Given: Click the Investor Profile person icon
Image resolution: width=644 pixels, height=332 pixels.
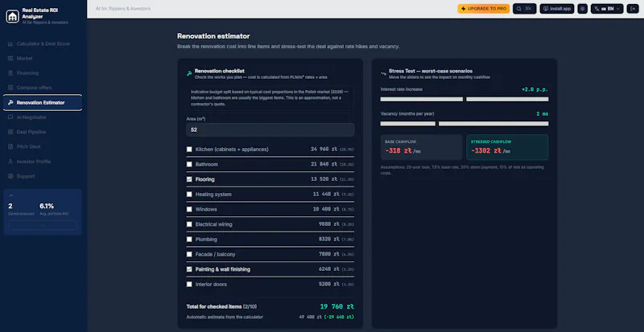Looking at the screenshot, I should [10, 162].
